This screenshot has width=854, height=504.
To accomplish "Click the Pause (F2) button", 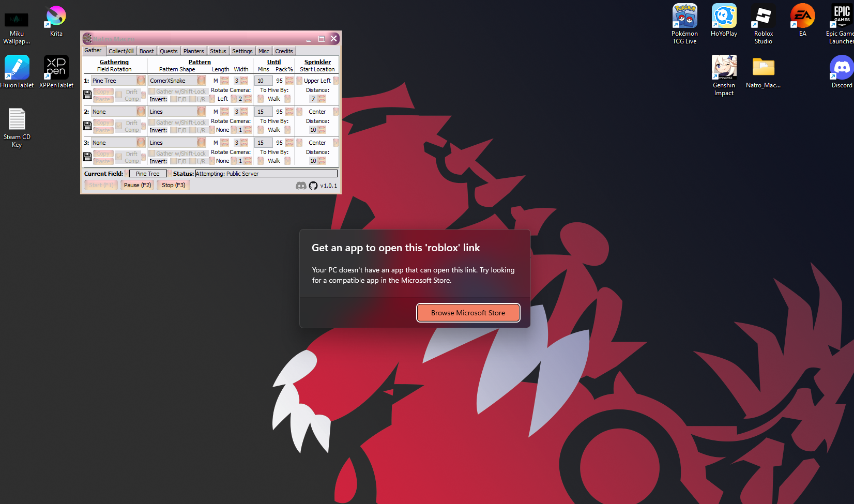I will pos(138,185).
